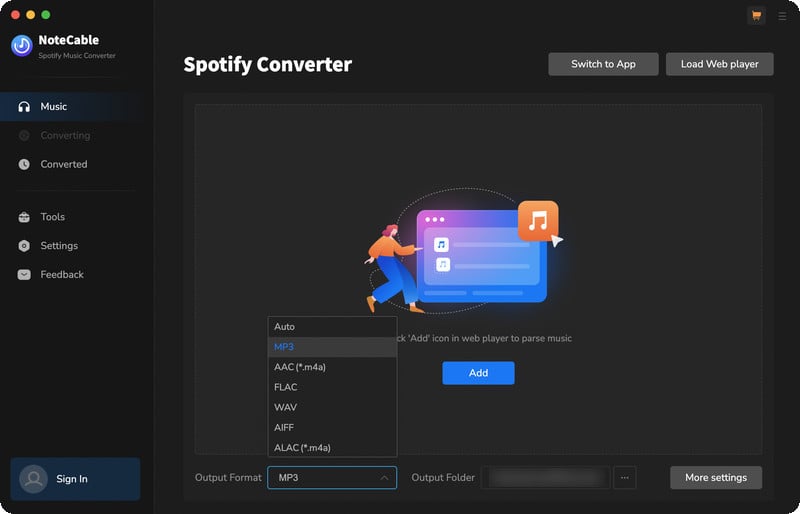Click the Output Folder label
The image size is (800, 514).
(443, 478)
